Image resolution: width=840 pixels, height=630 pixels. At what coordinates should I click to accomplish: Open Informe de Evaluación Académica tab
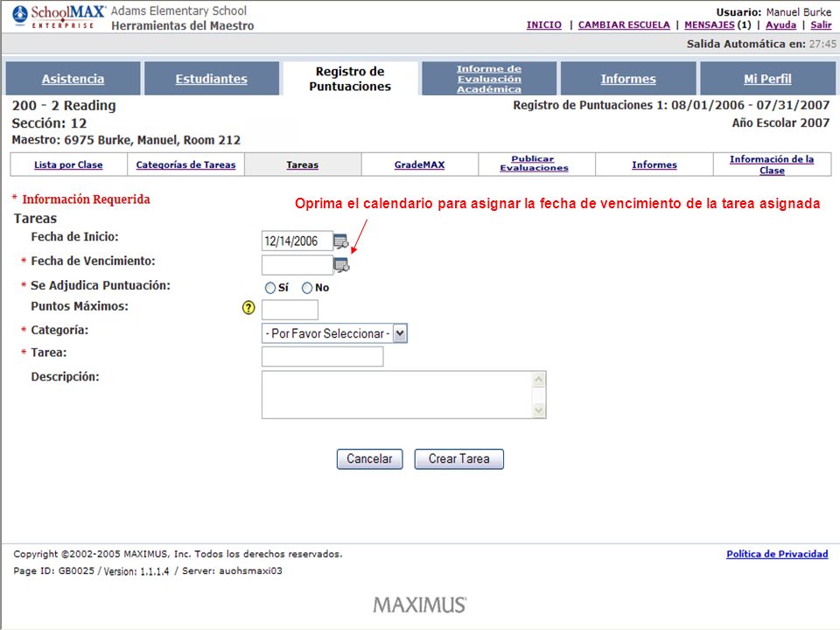coord(489,79)
